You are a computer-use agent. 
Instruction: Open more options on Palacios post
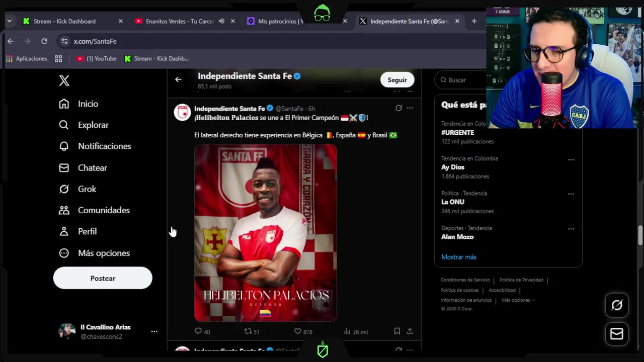coord(410,108)
